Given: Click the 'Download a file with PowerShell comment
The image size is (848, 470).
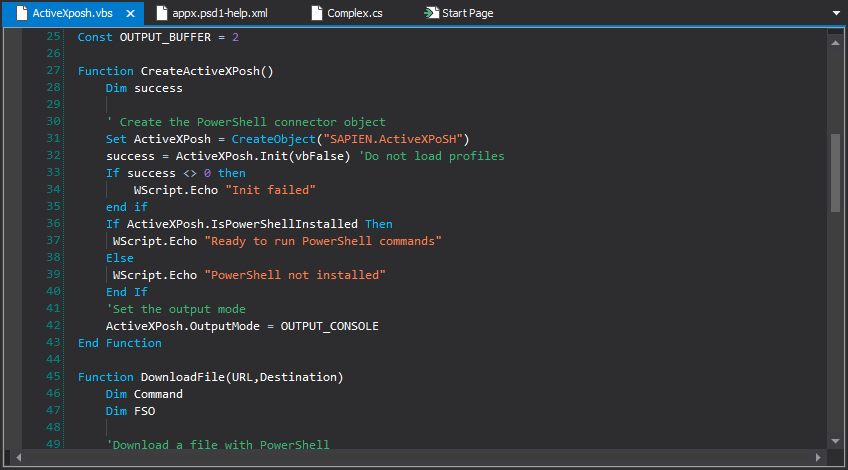Looking at the screenshot, I should [x=218, y=445].
